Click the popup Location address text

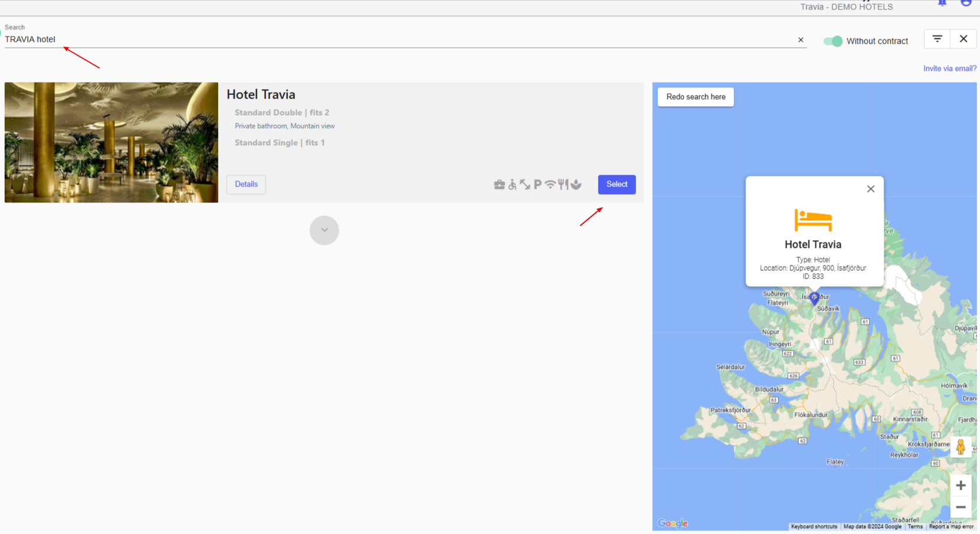tap(813, 268)
